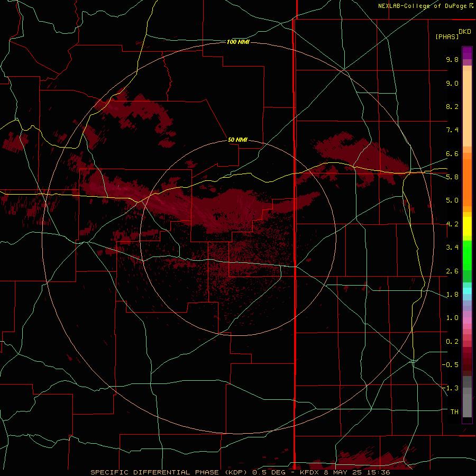This screenshot has width=476, height=476.
Task: Select the 1.8 scale value
Action: 452,295
